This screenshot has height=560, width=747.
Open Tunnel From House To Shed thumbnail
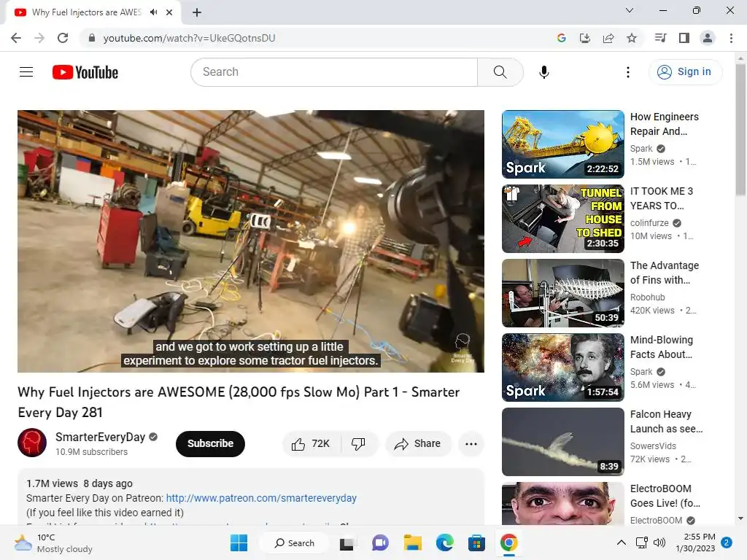coord(562,219)
